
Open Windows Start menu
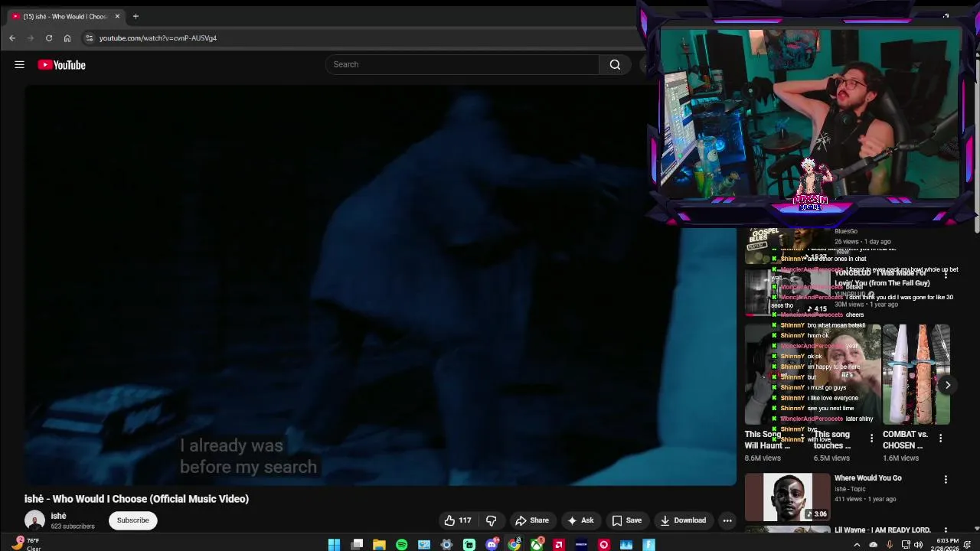coord(334,545)
